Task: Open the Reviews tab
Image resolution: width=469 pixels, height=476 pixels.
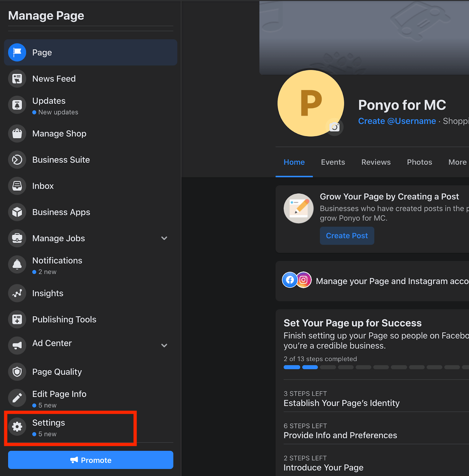Action: point(376,162)
